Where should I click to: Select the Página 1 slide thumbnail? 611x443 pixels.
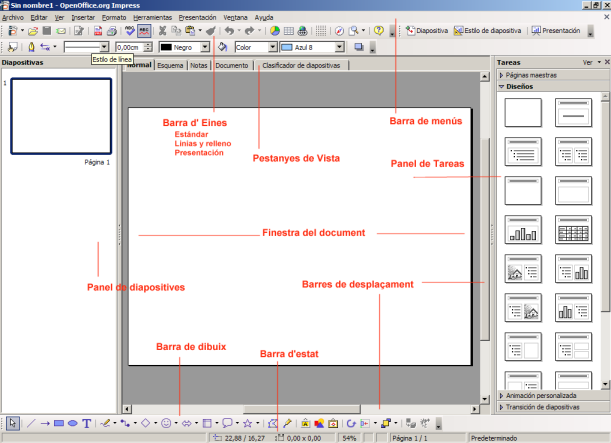pyautogui.click(x=61, y=116)
